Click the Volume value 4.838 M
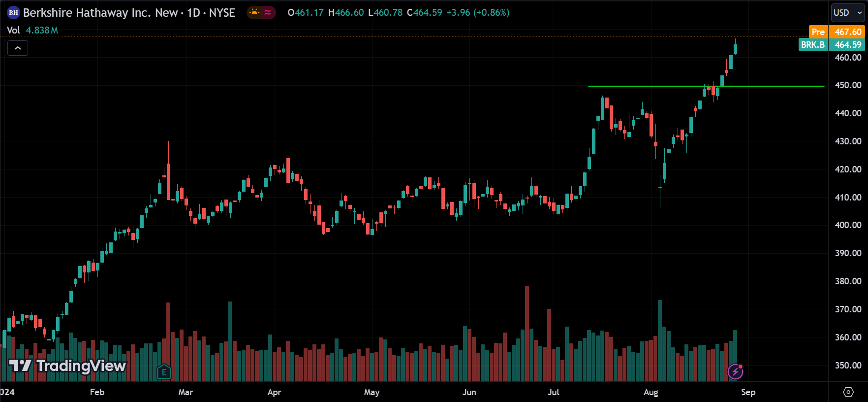Image resolution: width=868 pixels, height=402 pixels. click(42, 30)
